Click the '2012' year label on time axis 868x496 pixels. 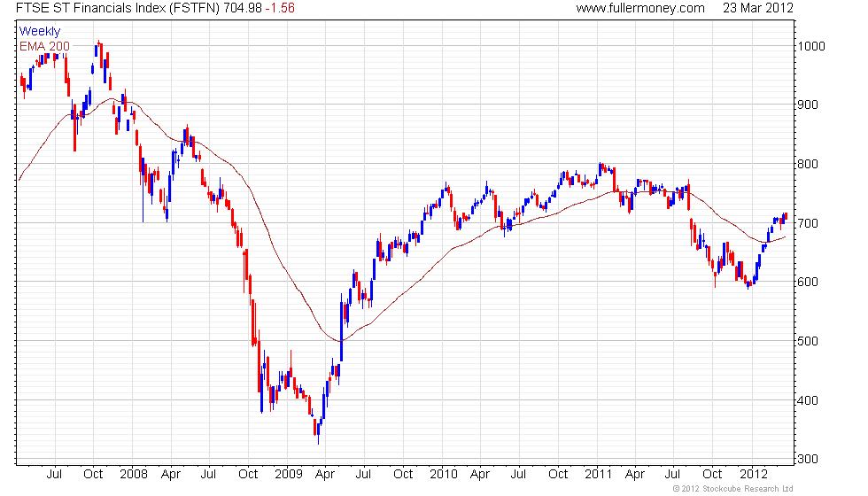tap(754, 475)
